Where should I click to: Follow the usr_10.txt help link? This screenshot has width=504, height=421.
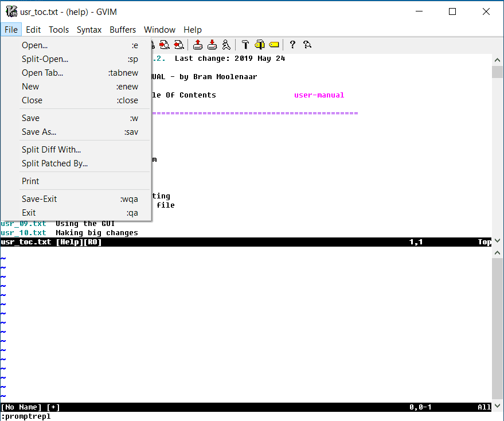click(24, 233)
